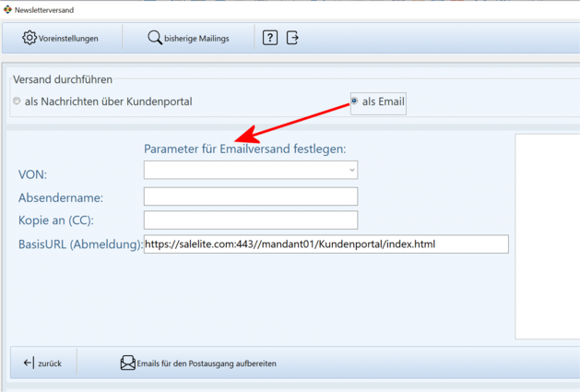Open Voreinstellungen gear settings

coord(60,38)
